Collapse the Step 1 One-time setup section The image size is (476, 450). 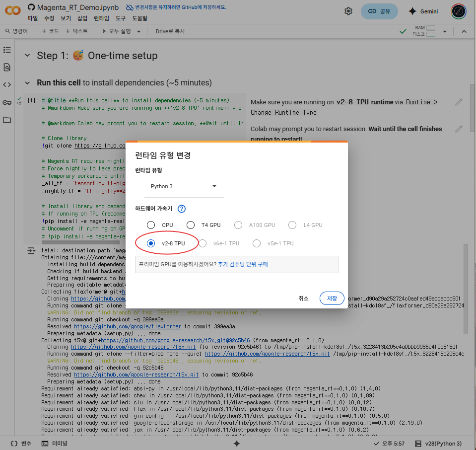[27, 55]
